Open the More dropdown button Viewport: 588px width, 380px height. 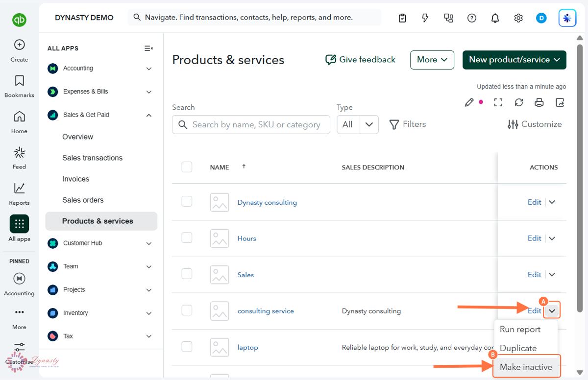tap(432, 60)
